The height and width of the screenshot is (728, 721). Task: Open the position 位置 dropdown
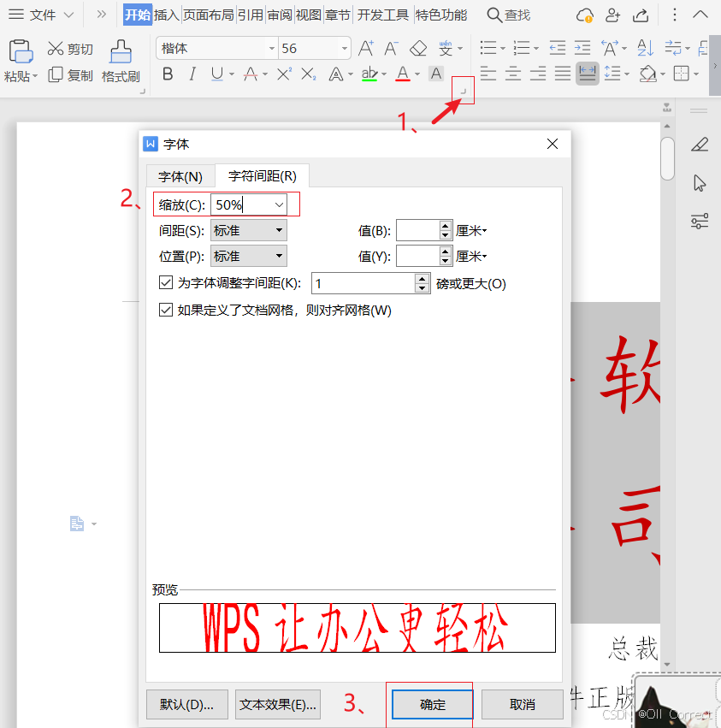248,256
